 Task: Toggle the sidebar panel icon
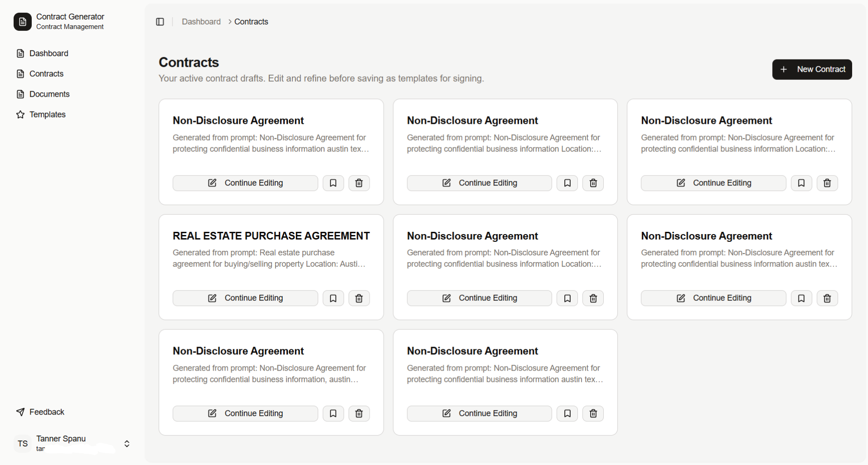(x=160, y=22)
